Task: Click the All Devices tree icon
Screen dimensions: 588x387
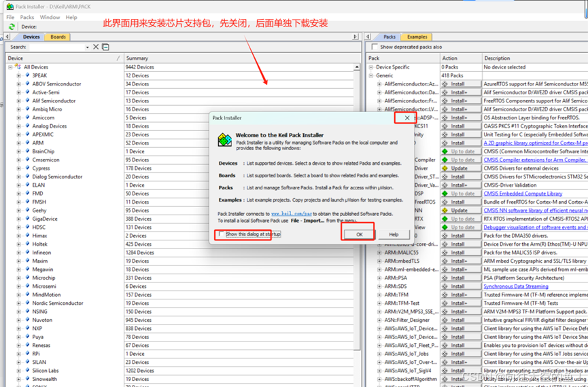Action: point(18,67)
